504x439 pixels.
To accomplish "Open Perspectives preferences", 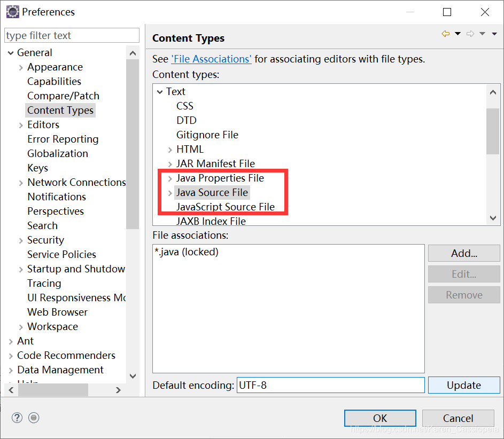I will click(x=56, y=211).
